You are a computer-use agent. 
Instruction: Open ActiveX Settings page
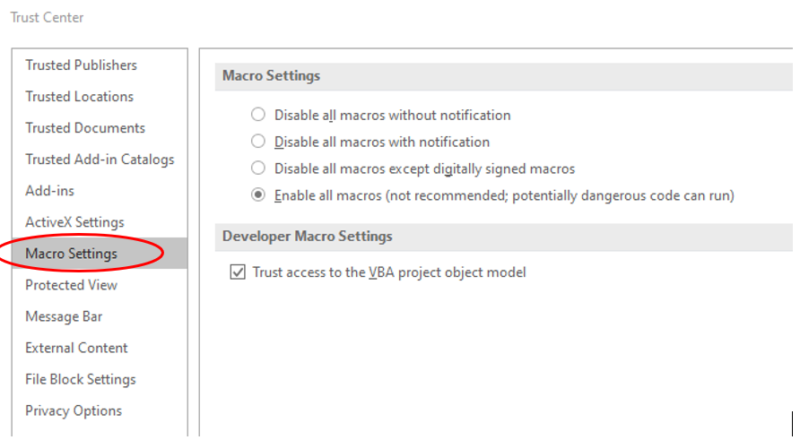click(74, 222)
